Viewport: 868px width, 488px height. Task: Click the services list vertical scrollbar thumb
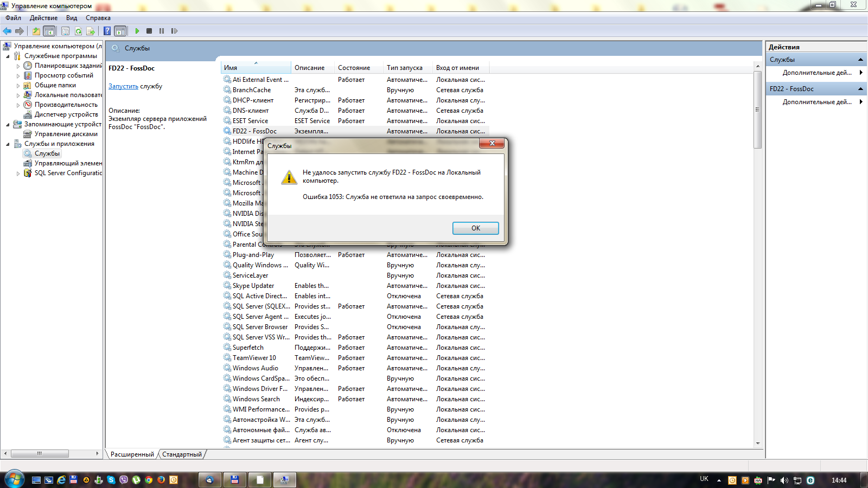coord(758,109)
